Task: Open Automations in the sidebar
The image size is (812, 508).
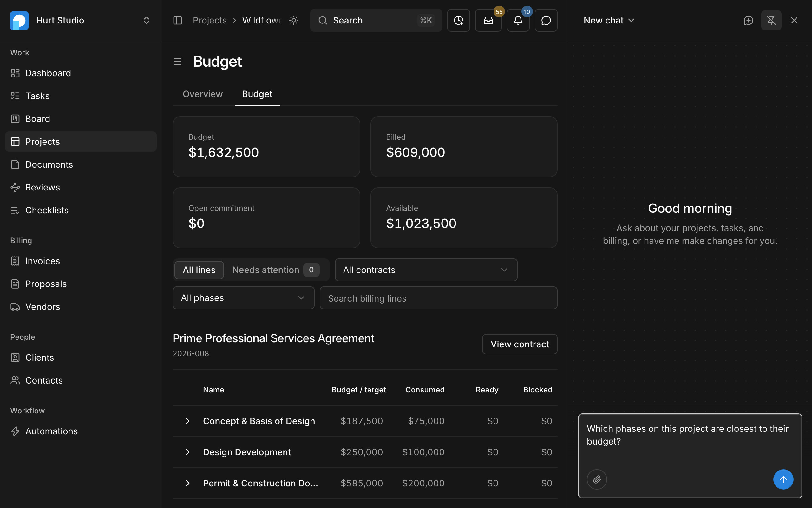Action: pyautogui.click(x=81, y=431)
